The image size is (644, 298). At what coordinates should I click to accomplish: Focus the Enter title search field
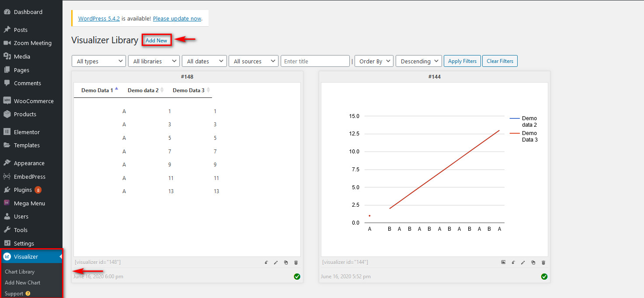tap(315, 61)
